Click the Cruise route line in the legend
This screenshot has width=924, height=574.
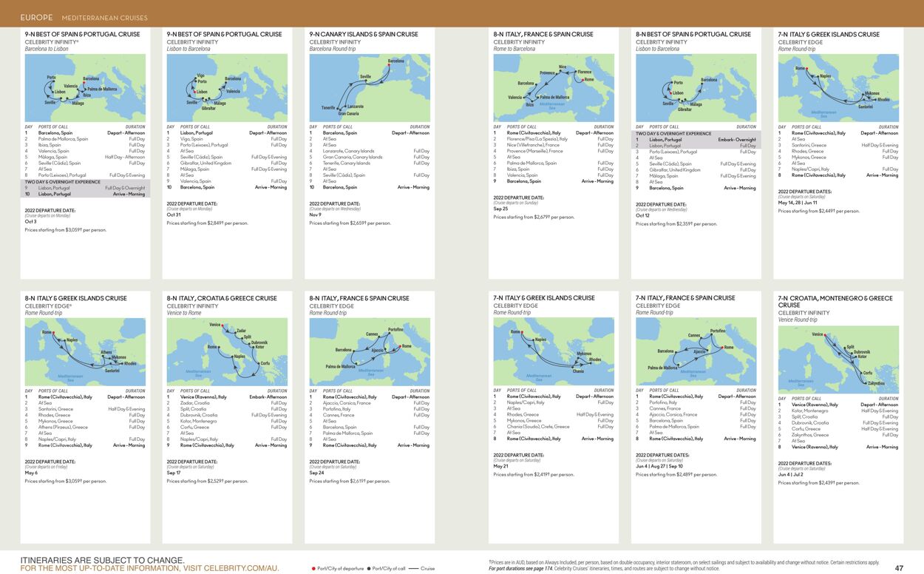tap(413, 570)
